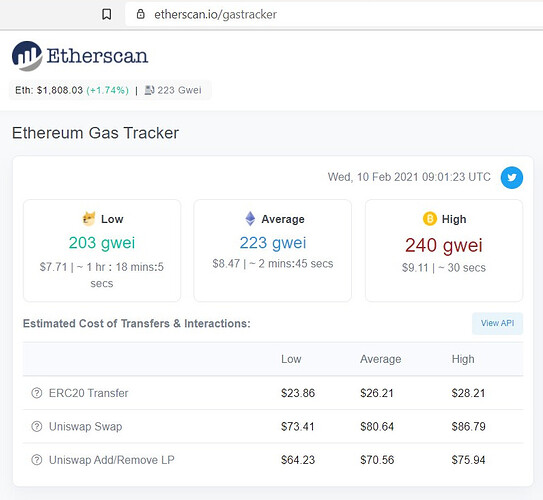The height and width of the screenshot is (500, 543).
Task: Click the Ethereum diamond icon beside Average
Action: pos(250,218)
